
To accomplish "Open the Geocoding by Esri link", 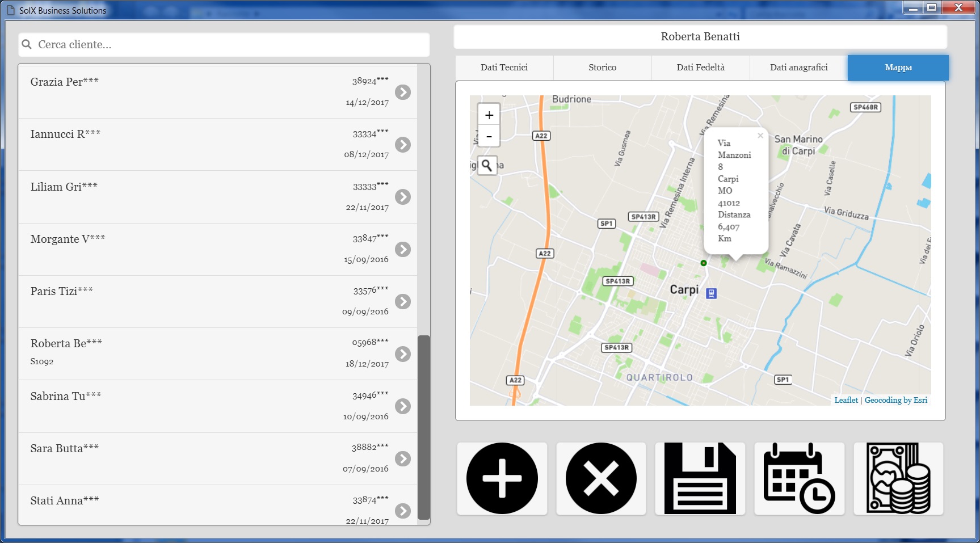I will [x=895, y=400].
